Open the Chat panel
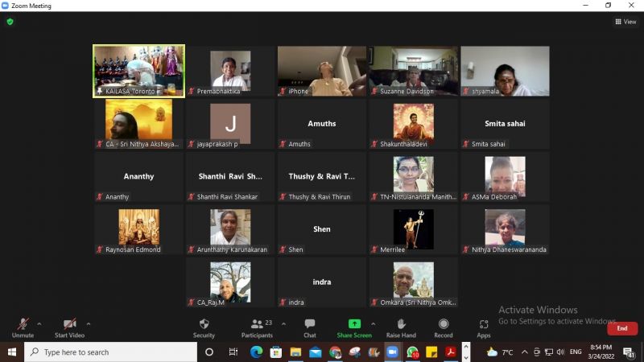This screenshot has height=362, width=644. click(310, 327)
